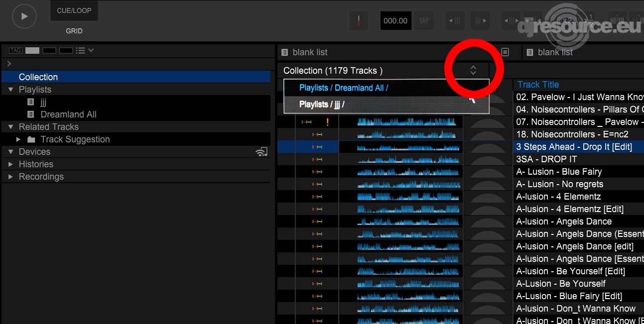Select track A-lusion - Angels Dance [edit]

[x=575, y=246]
